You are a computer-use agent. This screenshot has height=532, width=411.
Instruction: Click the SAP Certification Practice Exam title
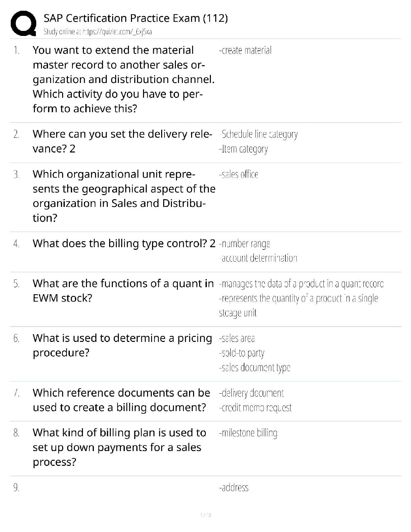pyautogui.click(x=136, y=18)
